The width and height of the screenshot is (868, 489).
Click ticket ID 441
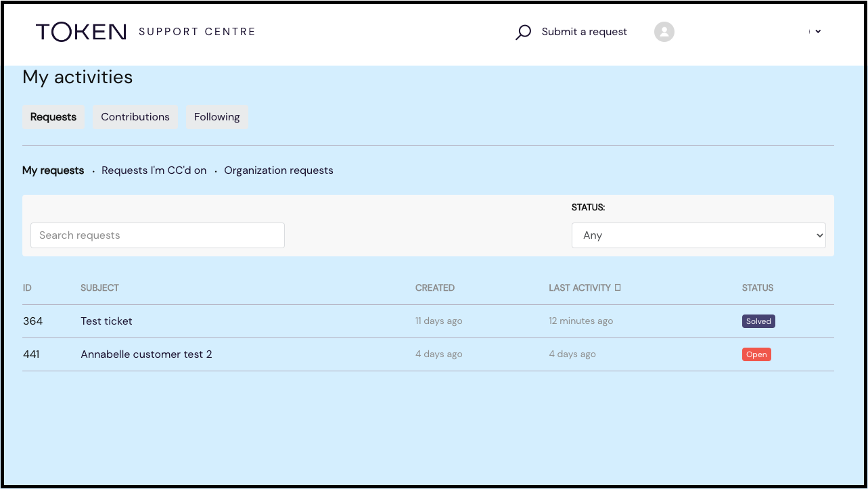click(31, 354)
